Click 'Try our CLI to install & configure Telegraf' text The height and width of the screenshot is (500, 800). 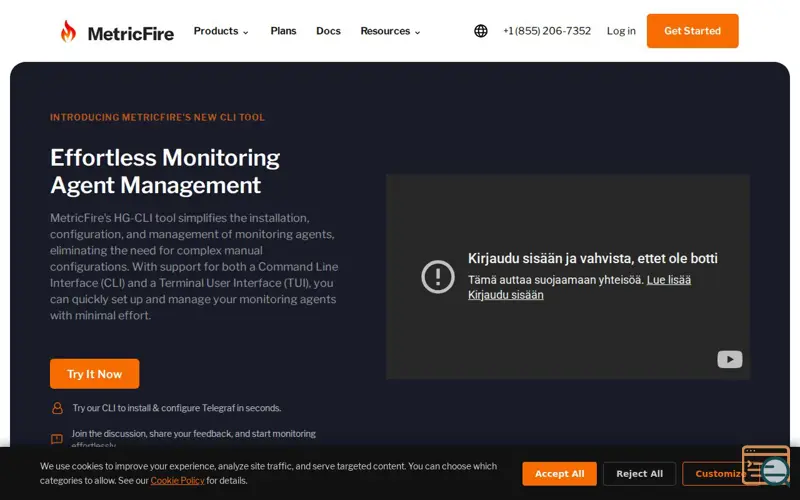pos(177,408)
